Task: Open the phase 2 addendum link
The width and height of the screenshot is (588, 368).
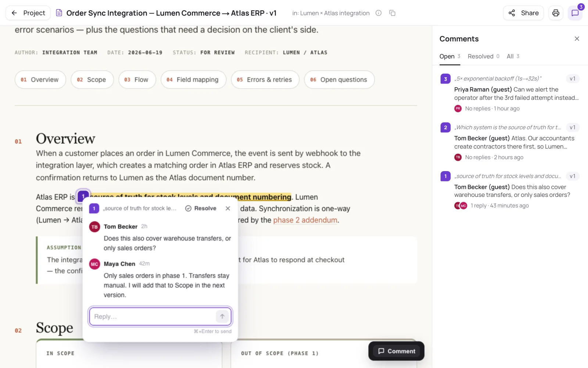Action: pyautogui.click(x=305, y=220)
